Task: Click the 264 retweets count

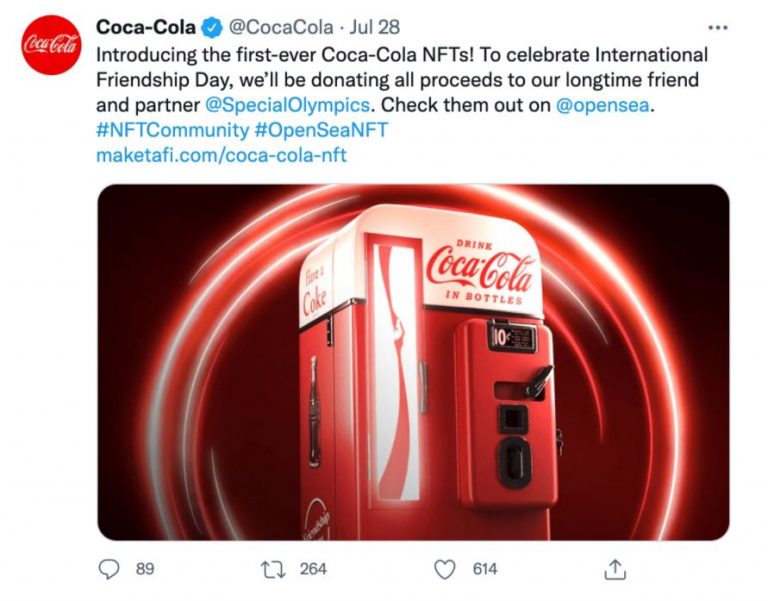Action: [313, 569]
